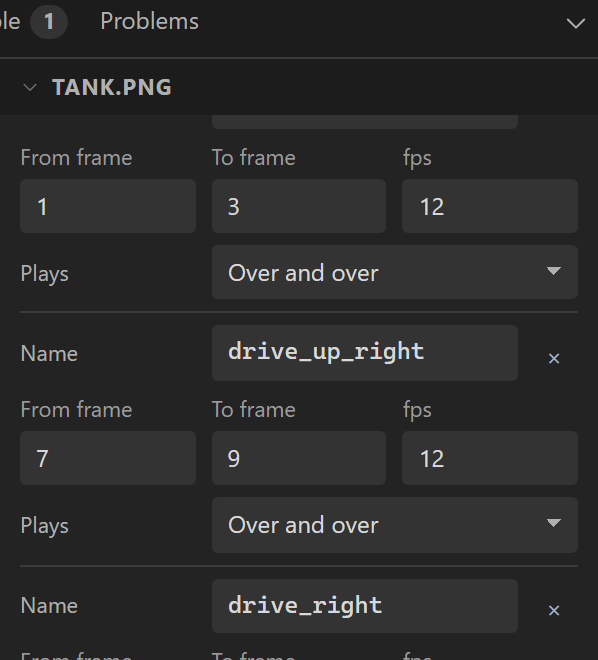
Task: Click the badge showing count 1
Action: pos(49,21)
